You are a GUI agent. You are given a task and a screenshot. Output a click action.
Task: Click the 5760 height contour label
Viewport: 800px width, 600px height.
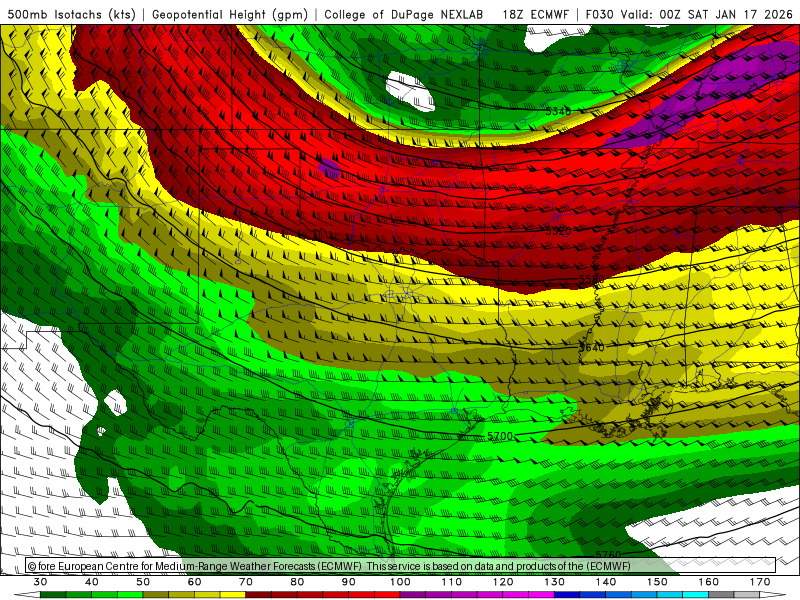click(608, 554)
